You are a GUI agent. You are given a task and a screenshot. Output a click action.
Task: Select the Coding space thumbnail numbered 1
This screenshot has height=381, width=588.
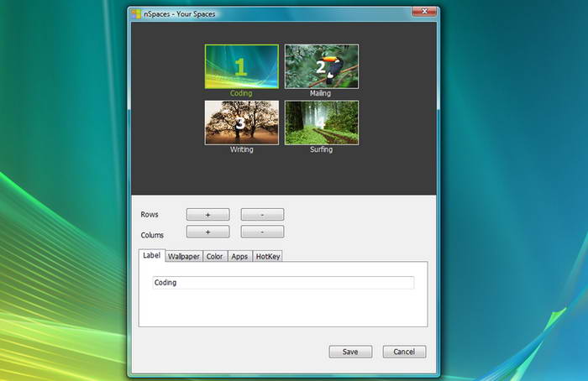click(242, 66)
